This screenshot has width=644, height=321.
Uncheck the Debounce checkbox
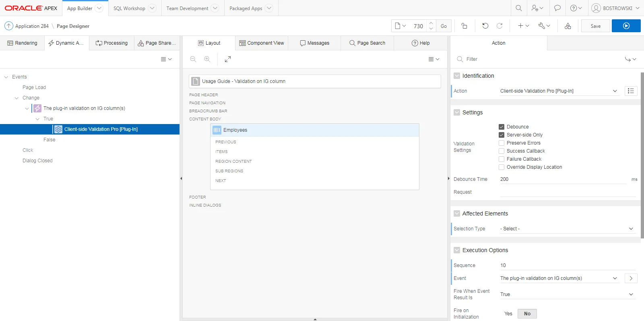coord(502,127)
